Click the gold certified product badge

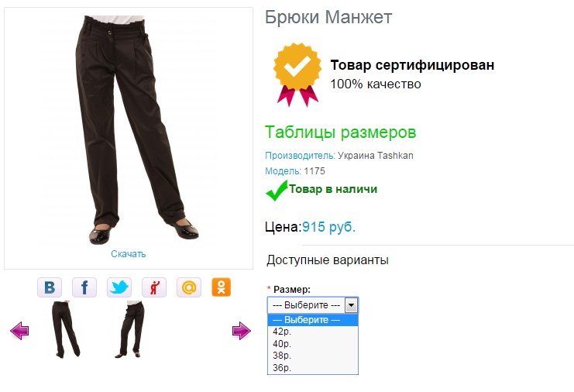tap(297, 74)
